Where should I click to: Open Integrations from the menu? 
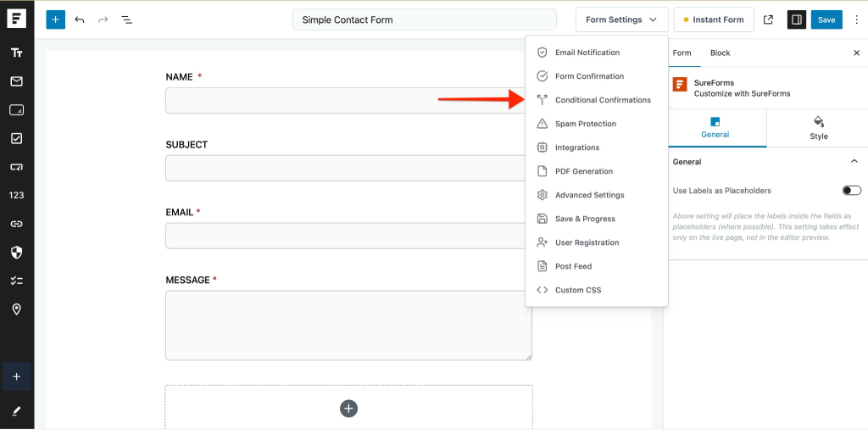click(596, 147)
